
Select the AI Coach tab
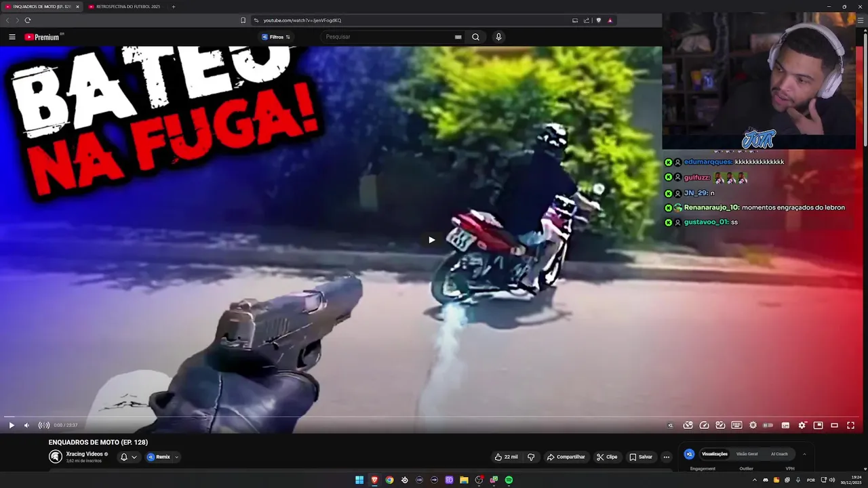pyautogui.click(x=779, y=454)
